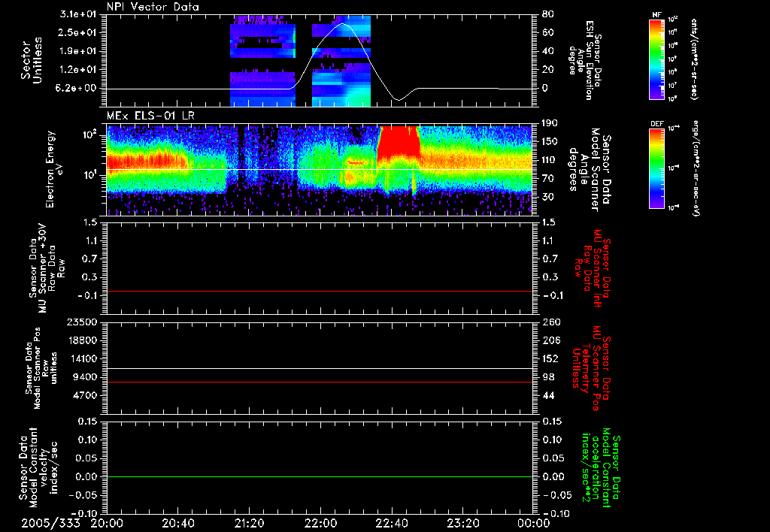Select the "Electron Energy eV" axis title
Screen dimensions: 770x532
pyautogui.click(x=54, y=169)
